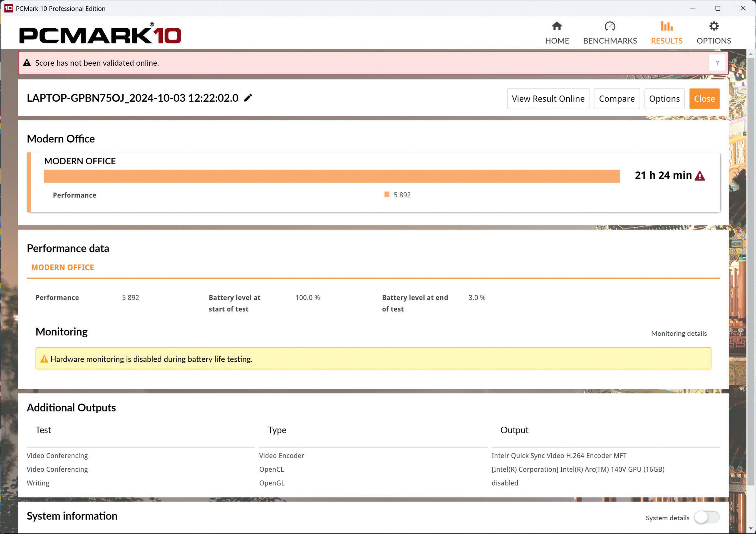Open the RESULTS section

666,33
